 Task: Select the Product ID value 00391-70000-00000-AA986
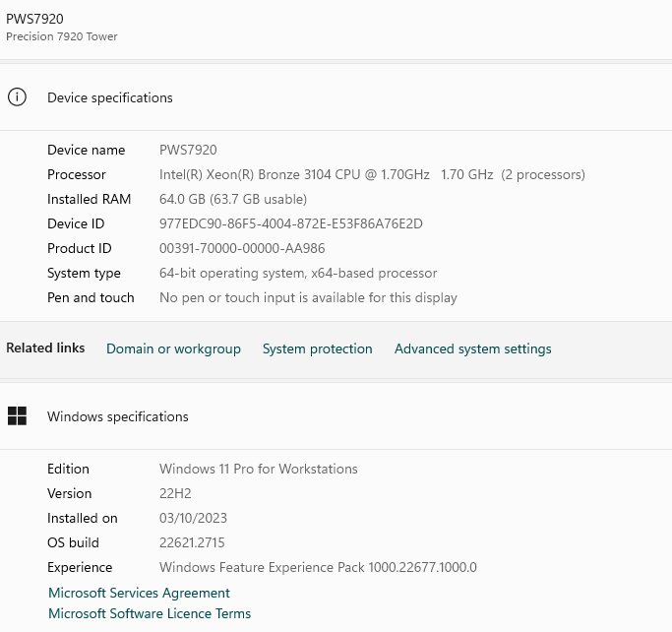pyautogui.click(x=242, y=248)
